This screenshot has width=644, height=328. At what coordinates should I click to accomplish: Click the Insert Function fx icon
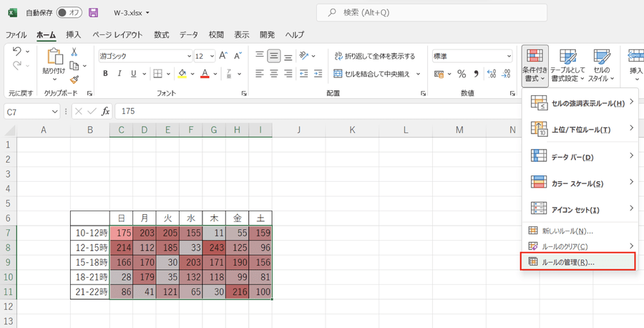pyautogui.click(x=106, y=112)
